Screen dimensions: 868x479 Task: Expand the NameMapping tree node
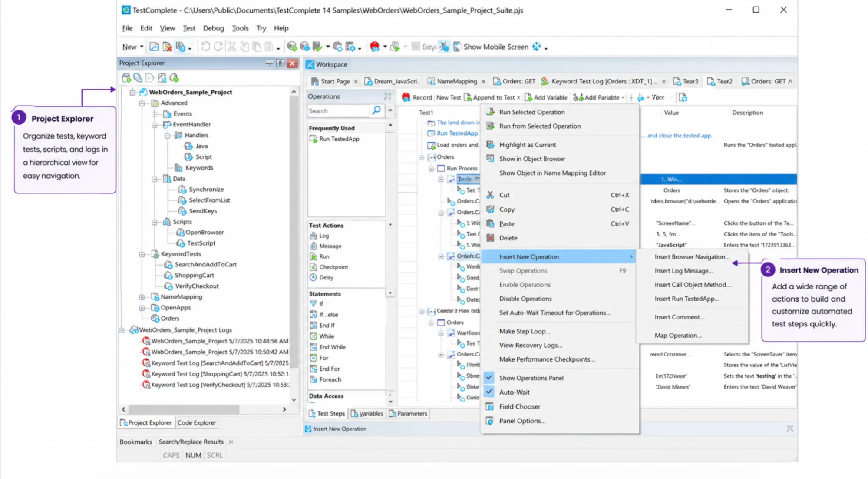[142, 297]
